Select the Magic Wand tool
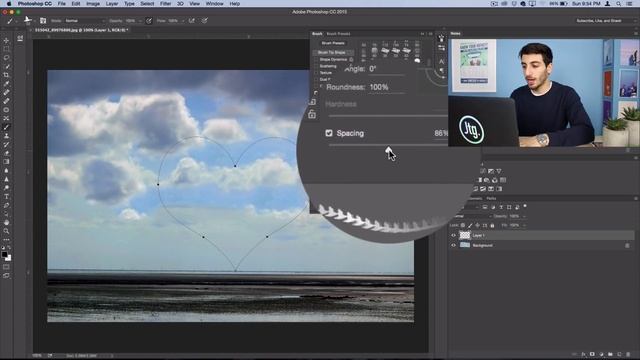 coord(6,66)
